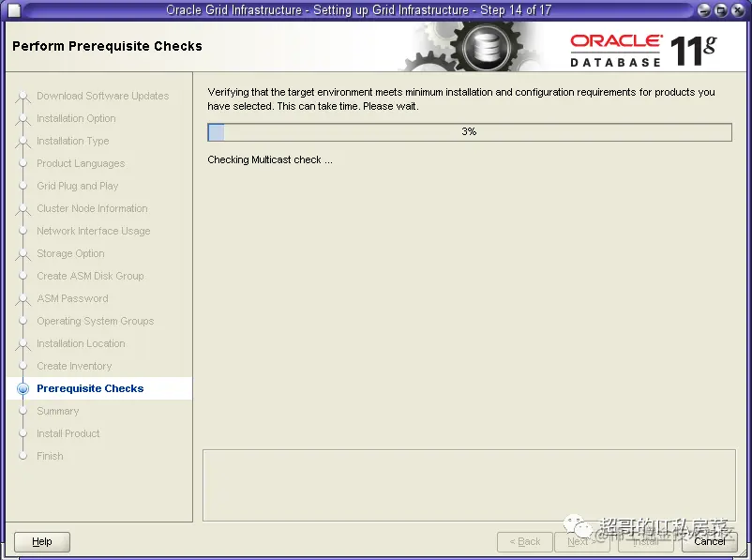This screenshot has height=560, width=752.
Task: Maximize the installer window
Action: pos(721,10)
